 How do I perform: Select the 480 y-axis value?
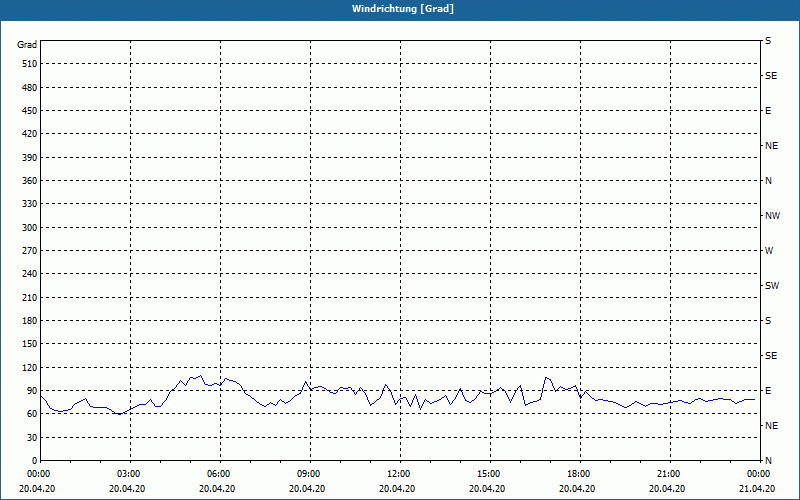pos(30,87)
